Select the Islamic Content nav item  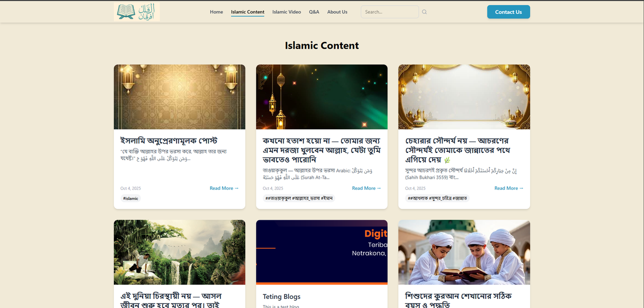coord(248,12)
